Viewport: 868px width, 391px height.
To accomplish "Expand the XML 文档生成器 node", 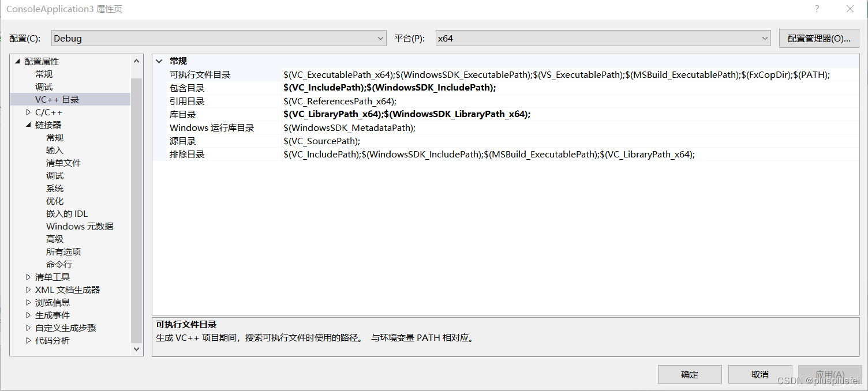I will [27, 290].
